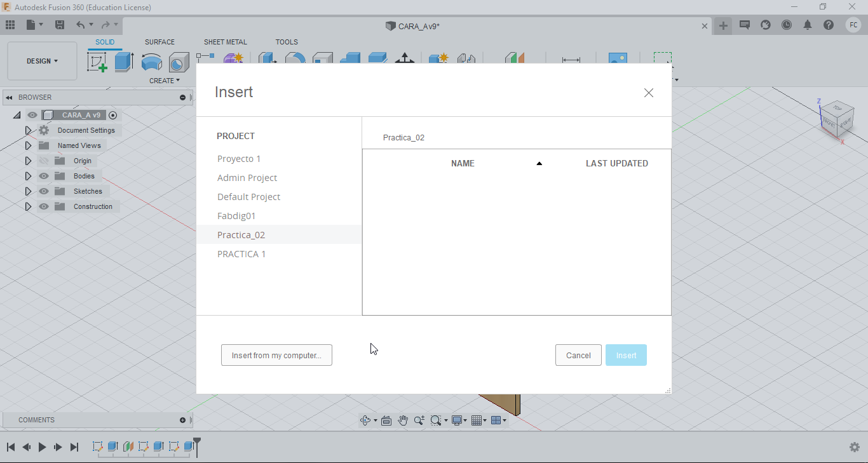
Task: Switch to the SHEET METAL tab
Action: coord(225,42)
